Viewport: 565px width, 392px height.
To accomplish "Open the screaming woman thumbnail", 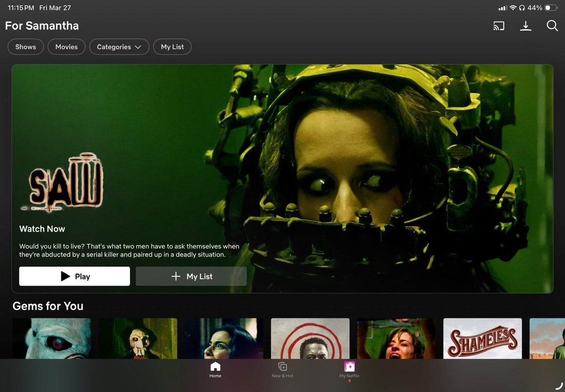I will [396, 338].
